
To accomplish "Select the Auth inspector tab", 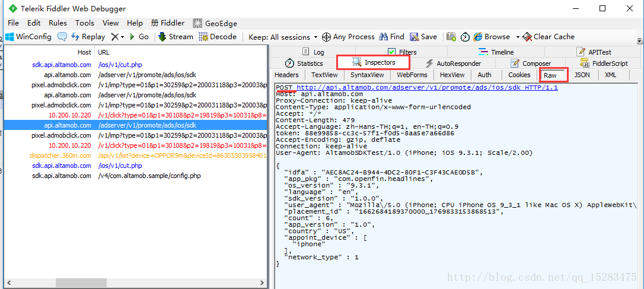I will 484,75.
